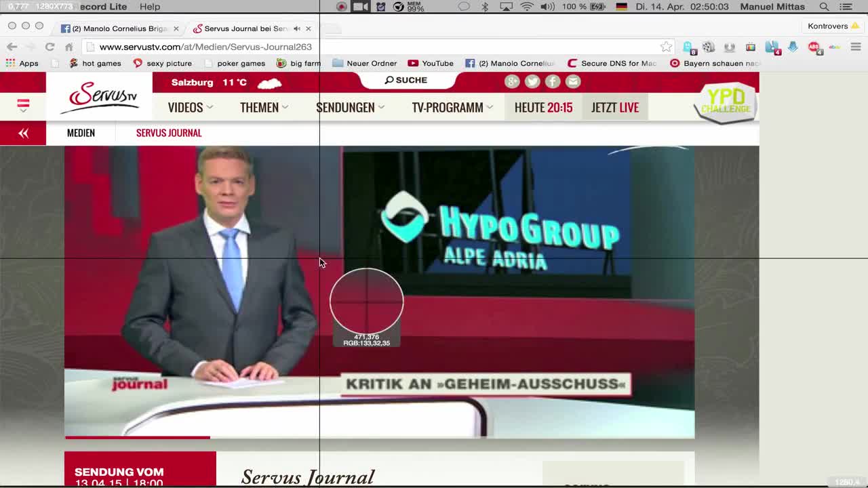Click the Salzburg 11 °C weather widget

click(x=226, y=82)
